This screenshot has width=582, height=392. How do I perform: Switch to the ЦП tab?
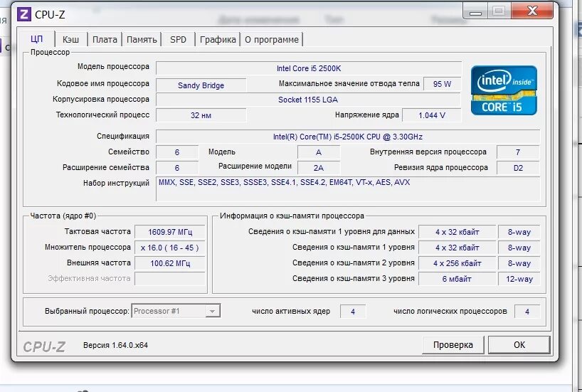[37, 39]
